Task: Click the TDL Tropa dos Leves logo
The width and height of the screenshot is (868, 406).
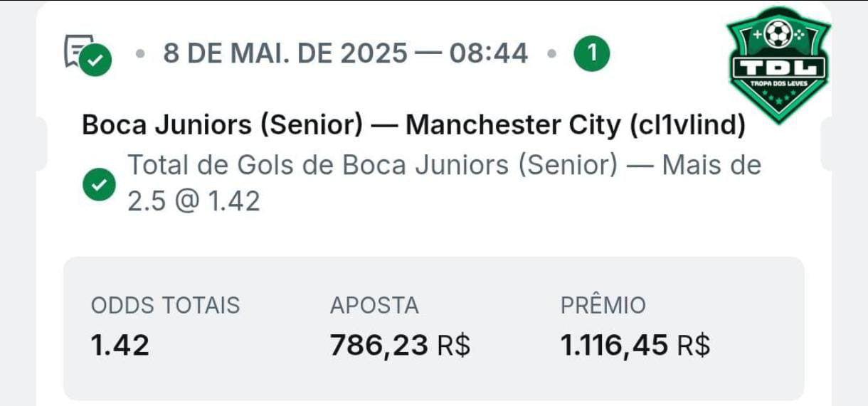Action: 779,64
